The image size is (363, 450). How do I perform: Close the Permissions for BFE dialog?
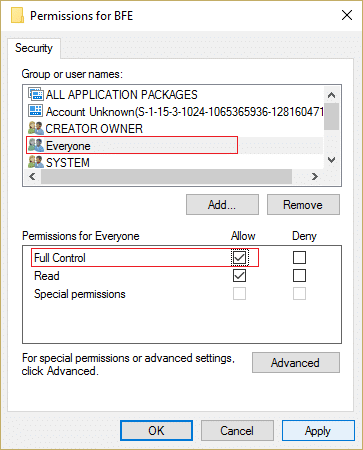coord(347,15)
